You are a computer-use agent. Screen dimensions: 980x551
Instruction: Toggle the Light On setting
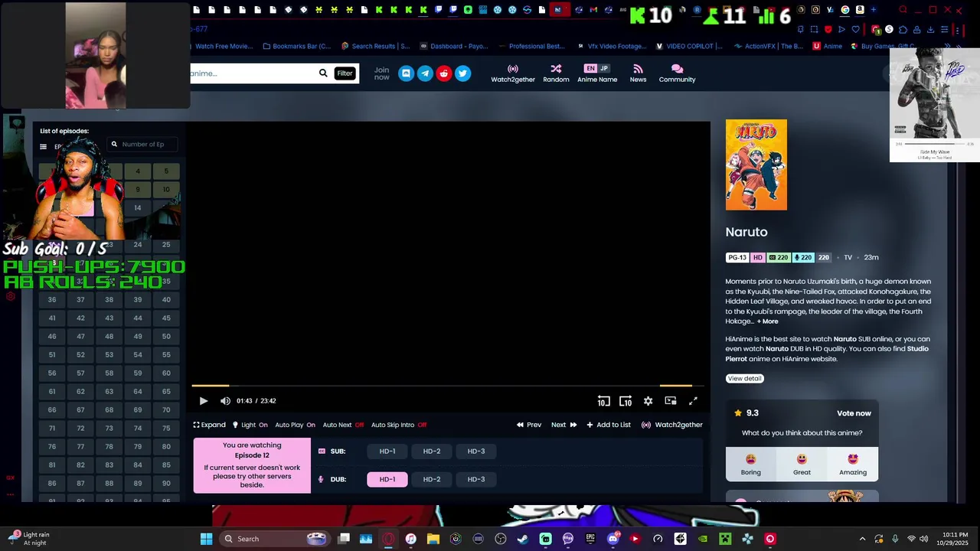(250, 425)
